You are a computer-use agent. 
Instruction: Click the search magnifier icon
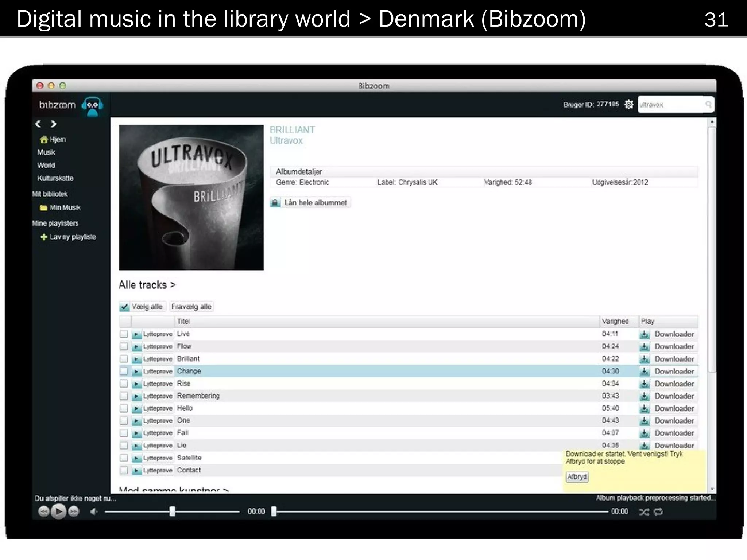(708, 105)
